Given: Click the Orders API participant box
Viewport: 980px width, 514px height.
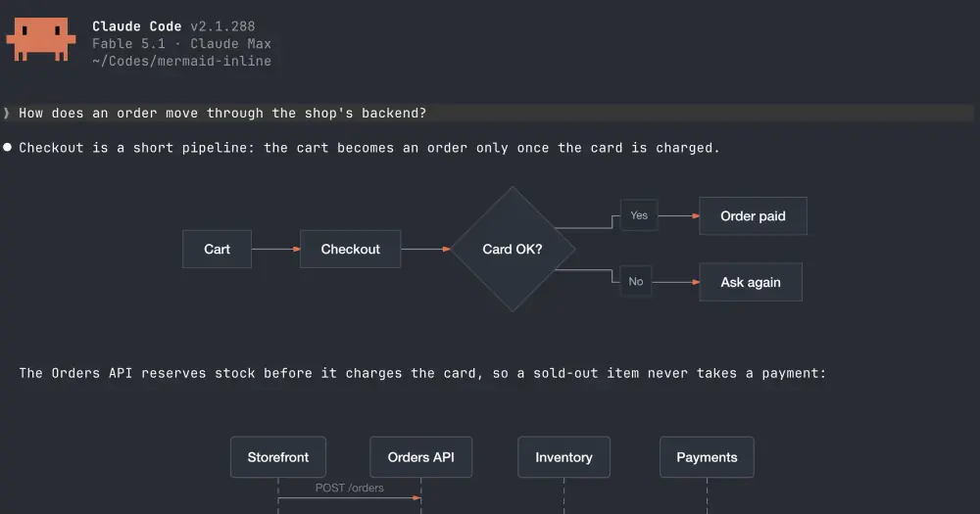Looking at the screenshot, I should point(420,457).
